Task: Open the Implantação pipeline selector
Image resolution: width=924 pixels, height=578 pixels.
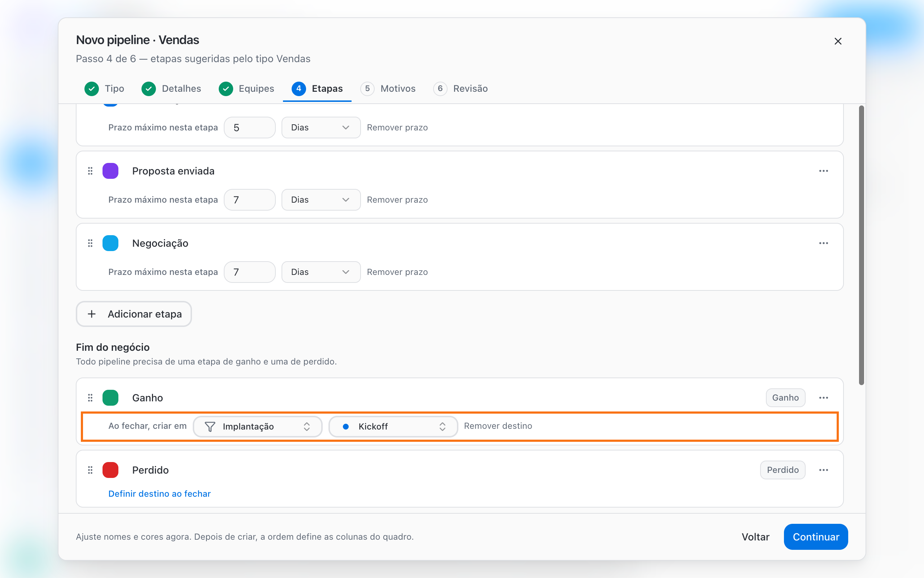Action: pyautogui.click(x=257, y=426)
